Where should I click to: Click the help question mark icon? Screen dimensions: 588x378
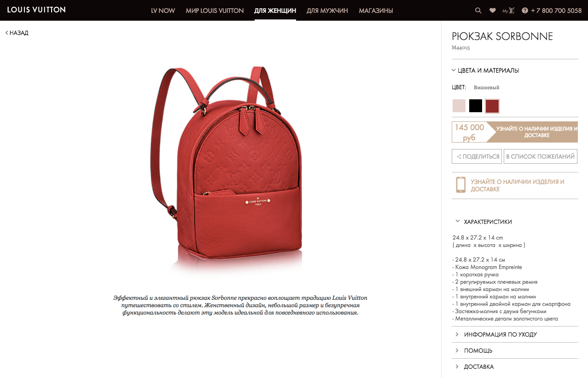525,11
